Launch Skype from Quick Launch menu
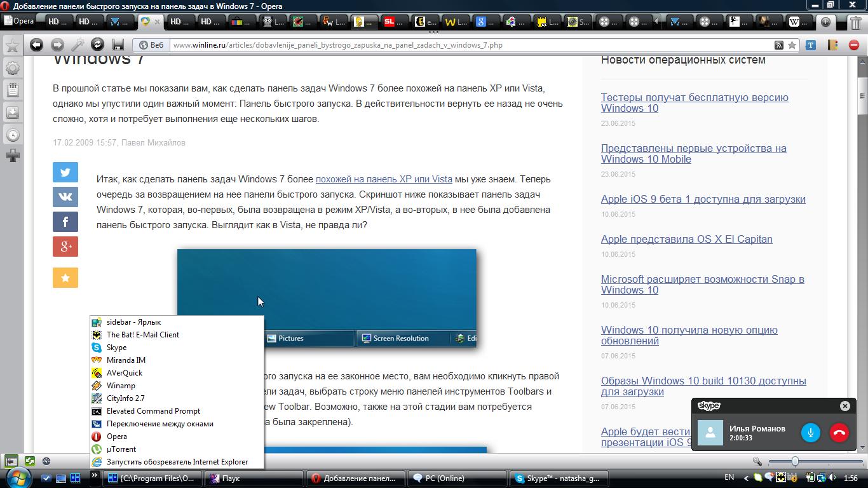The height and width of the screenshot is (488, 868). pos(177,348)
